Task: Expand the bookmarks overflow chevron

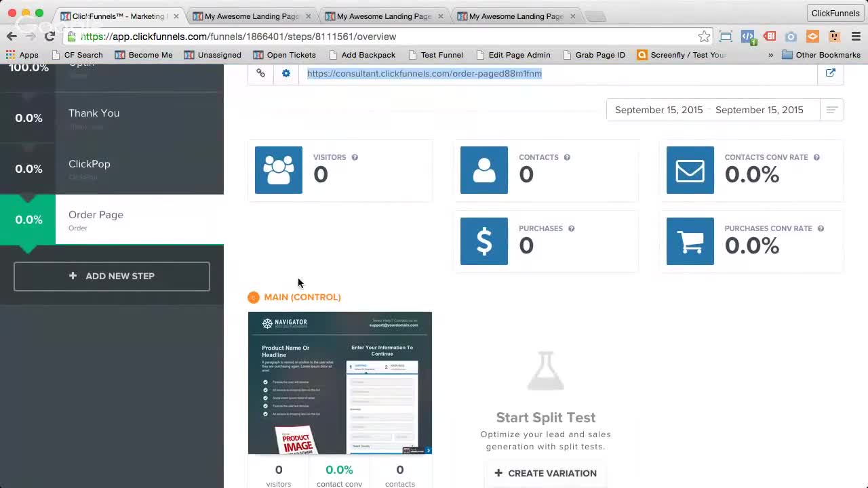Action: pos(770,55)
